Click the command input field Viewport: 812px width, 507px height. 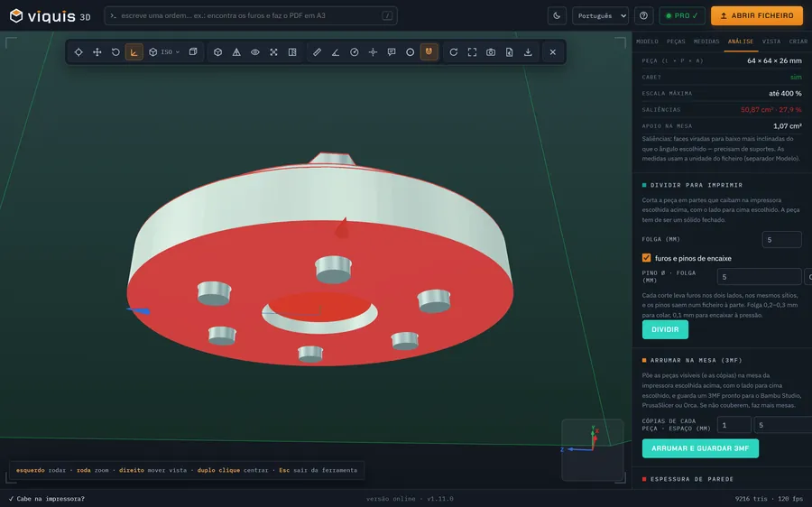(251, 15)
